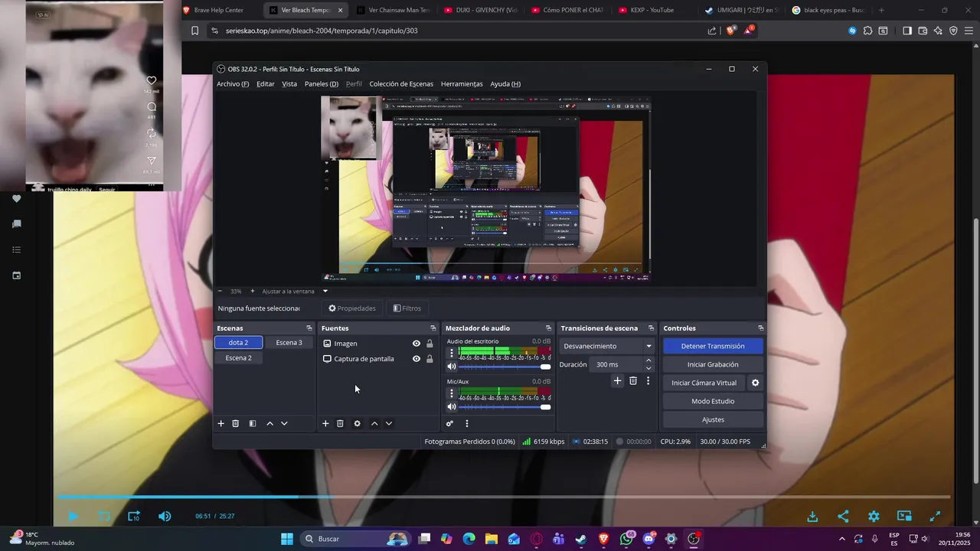Open the Paneles menu
The width and height of the screenshot is (980, 551).
coord(322,84)
